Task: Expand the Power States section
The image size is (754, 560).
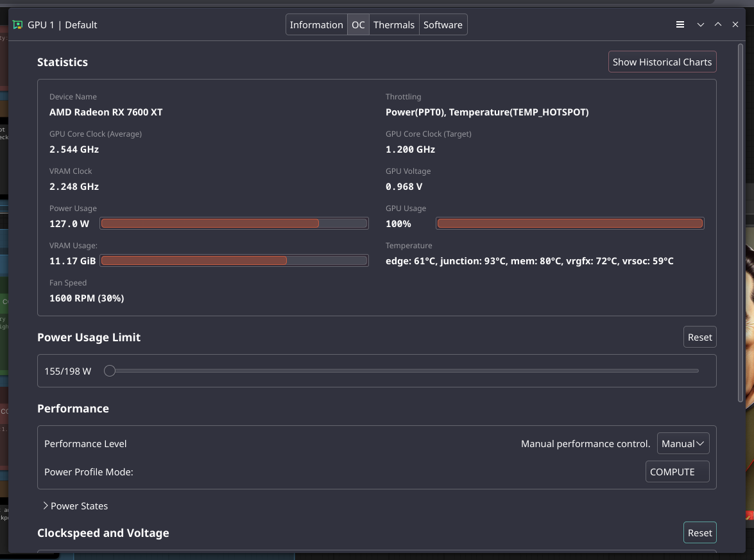Action: (75, 506)
